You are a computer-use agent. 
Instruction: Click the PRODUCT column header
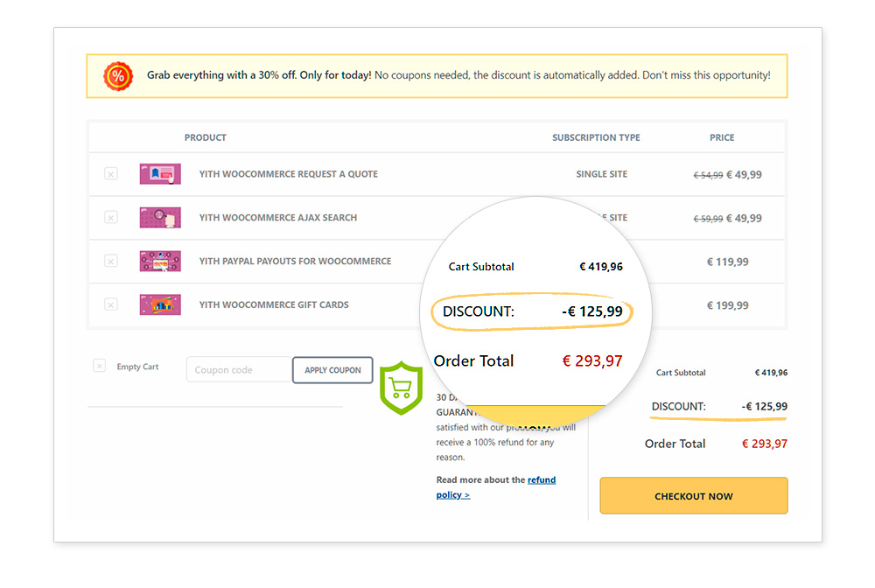206,137
